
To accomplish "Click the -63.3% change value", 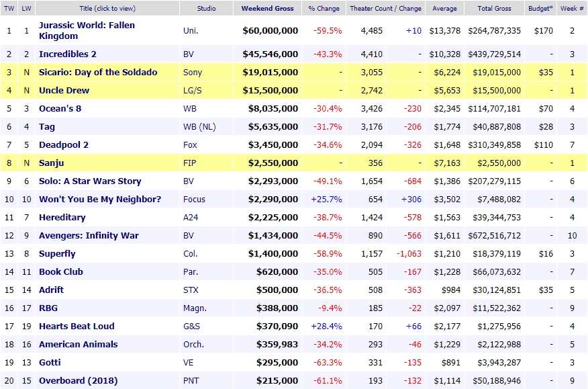I will (328, 363).
